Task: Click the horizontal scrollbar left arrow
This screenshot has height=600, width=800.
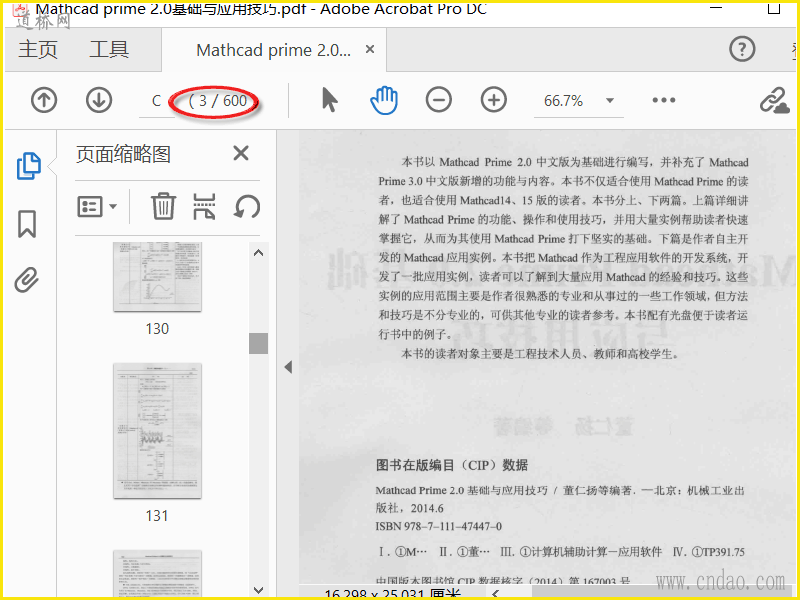Action: (495, 593)
